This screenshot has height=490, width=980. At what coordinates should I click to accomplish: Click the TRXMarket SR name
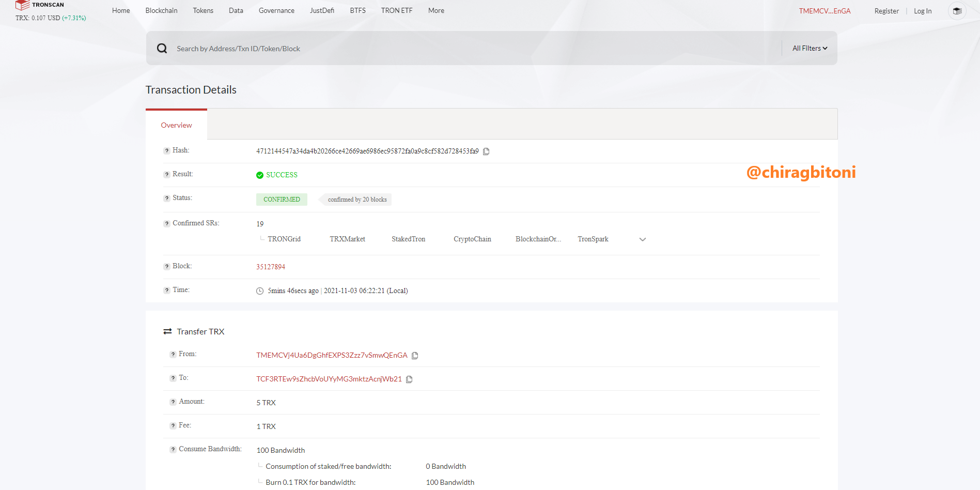347,239
